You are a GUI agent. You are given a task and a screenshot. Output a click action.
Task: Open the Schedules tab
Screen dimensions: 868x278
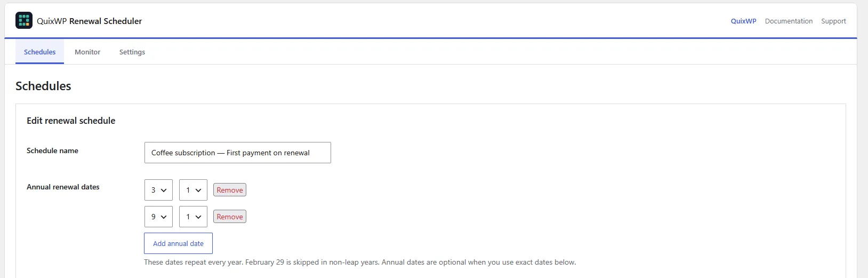[x=39, y=52]
